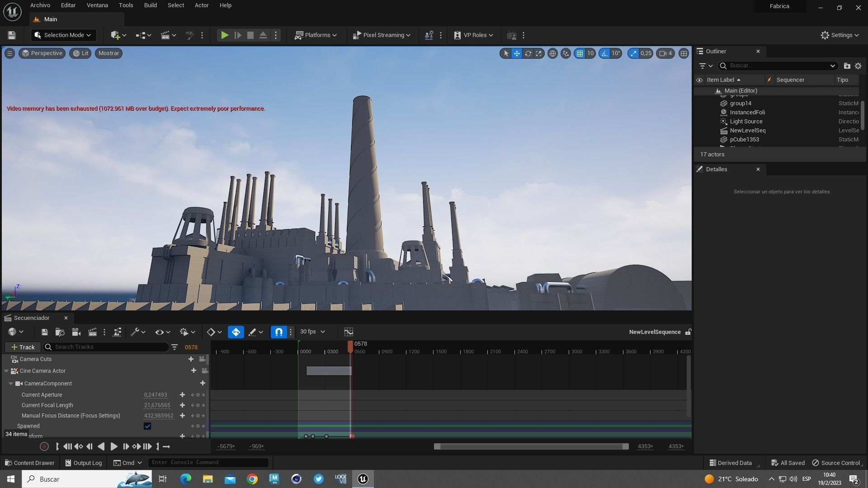
Task: Click the Sequencer record button
Action: coord(44,446)
